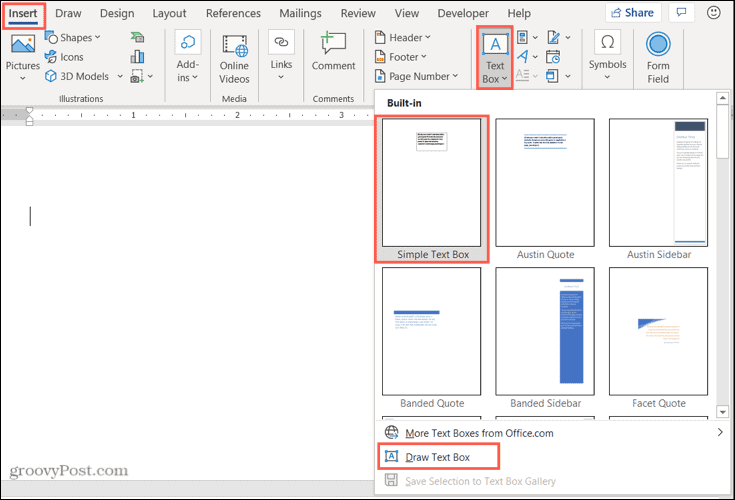Insert Online Videos
Screen dimensions: 735x500
[x=234, y=60]
